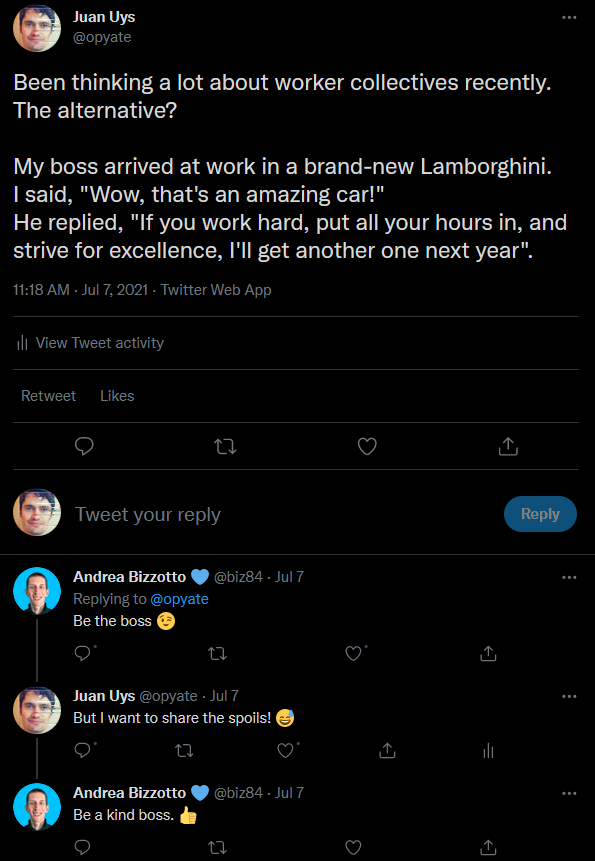Like the 'Be the boss' reply

353,653
